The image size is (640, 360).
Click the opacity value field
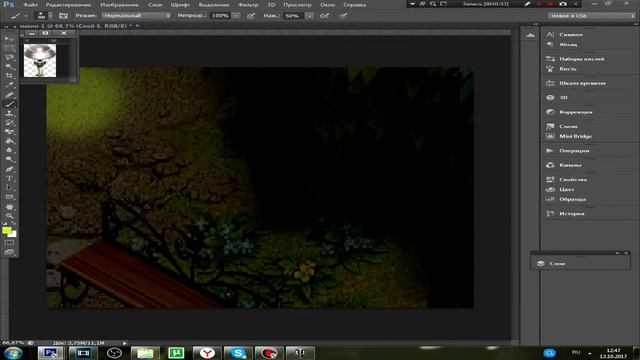220,16
